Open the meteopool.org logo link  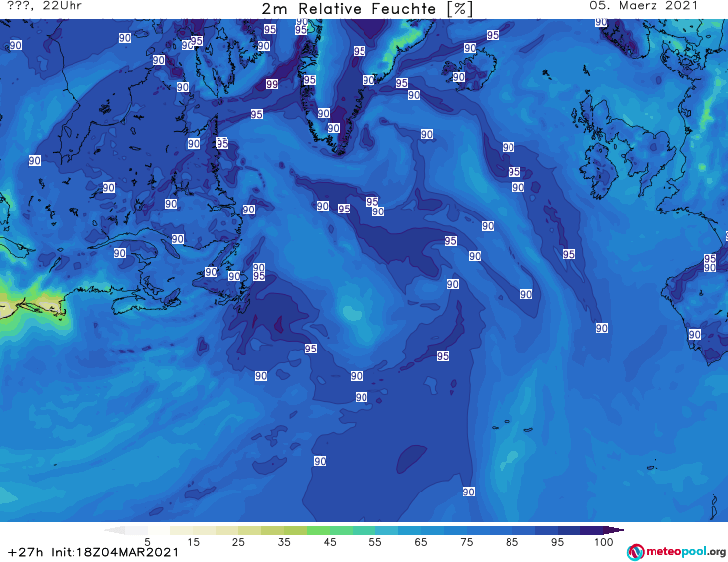click(676, 552)
